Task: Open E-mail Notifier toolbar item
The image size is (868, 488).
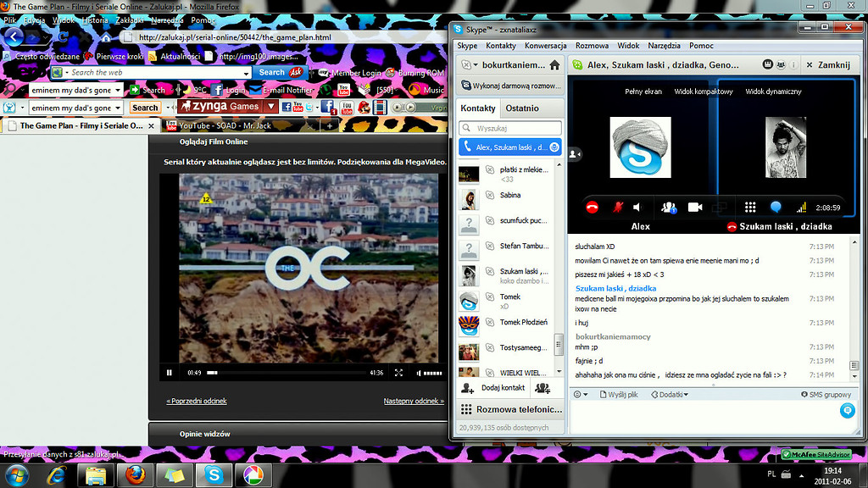Action: click(281, 90)
